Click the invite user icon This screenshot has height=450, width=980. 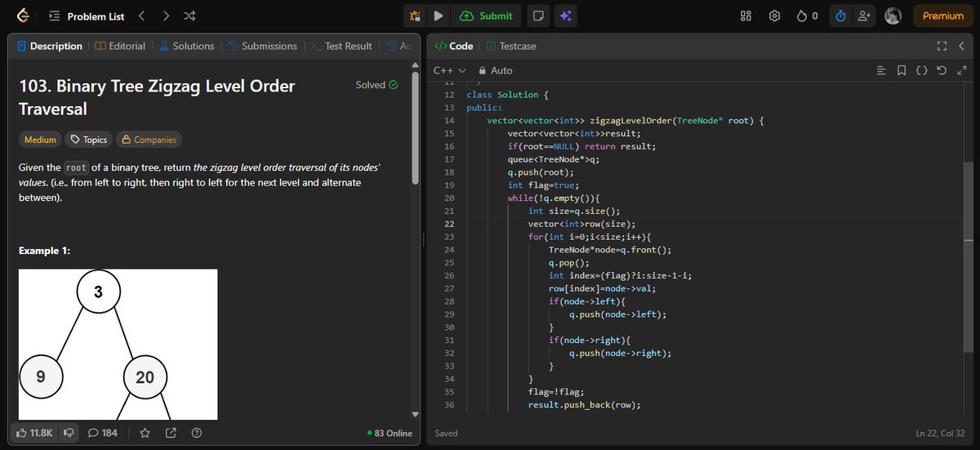tap(864, 16)
